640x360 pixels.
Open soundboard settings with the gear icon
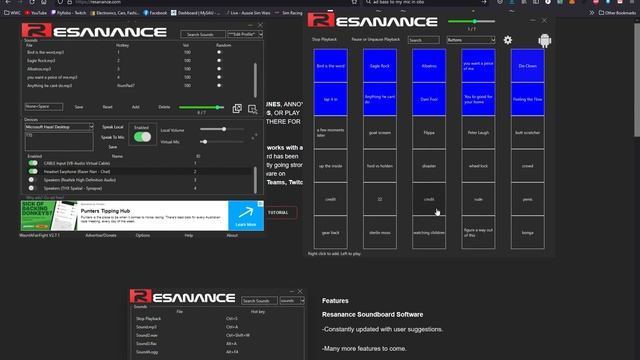pyautogui.click(x=507, y=40)
